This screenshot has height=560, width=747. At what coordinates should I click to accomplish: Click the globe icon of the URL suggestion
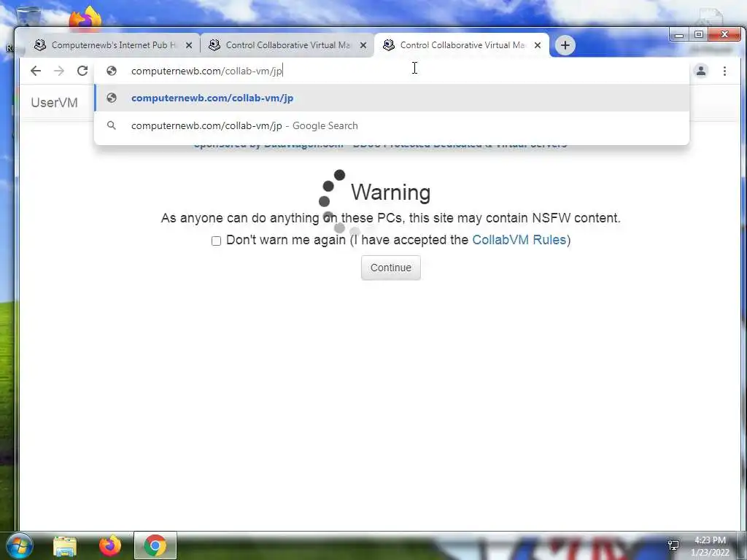click(x=112, y=98)
